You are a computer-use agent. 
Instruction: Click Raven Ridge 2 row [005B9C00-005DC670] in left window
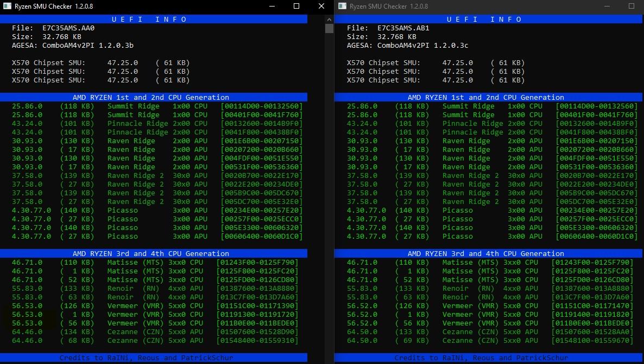coord(157,193)
